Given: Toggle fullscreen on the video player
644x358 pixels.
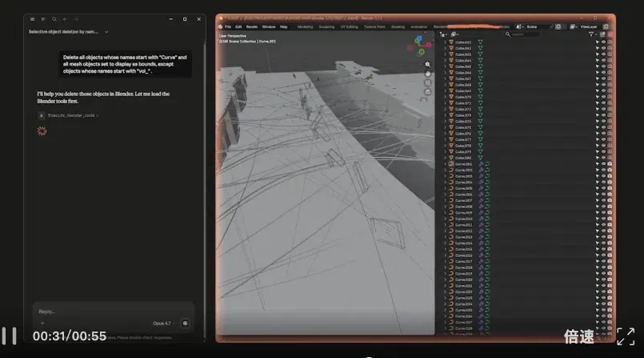Looking at the screenshot, I should 626,336.
